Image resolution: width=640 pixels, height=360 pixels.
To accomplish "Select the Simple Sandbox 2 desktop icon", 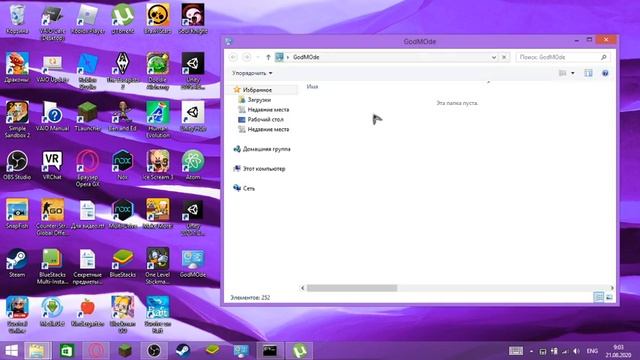I will (x=17, y=119).
